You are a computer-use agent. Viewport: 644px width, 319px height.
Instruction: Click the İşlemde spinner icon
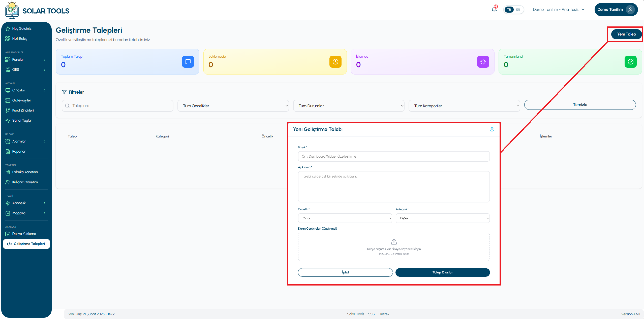pos(483,62)
